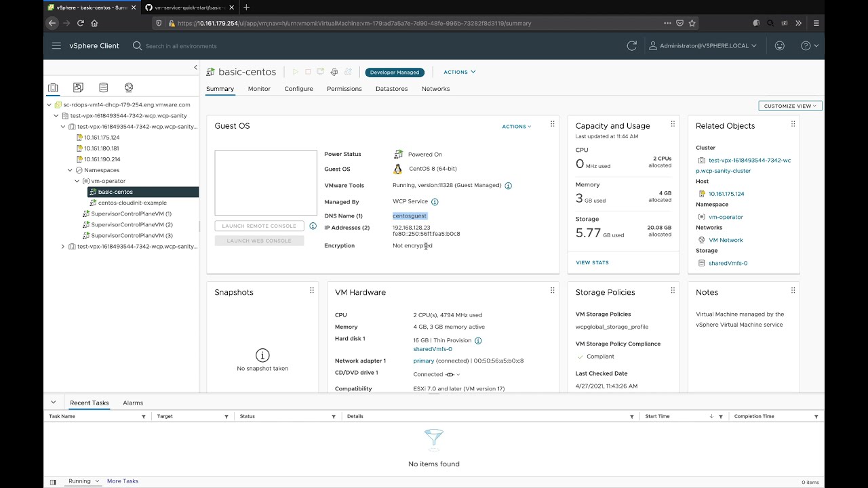This screenshot has width=868, height=488.
Task: Click the info icon beside Launch Remote Console
Action: pyautogui.click(x=313, y=226)
